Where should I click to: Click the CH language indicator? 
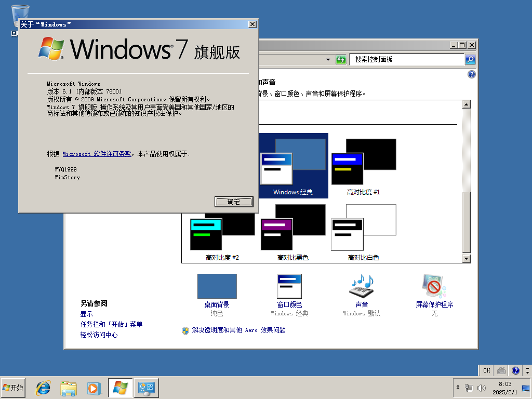click(x=486, y=370)
